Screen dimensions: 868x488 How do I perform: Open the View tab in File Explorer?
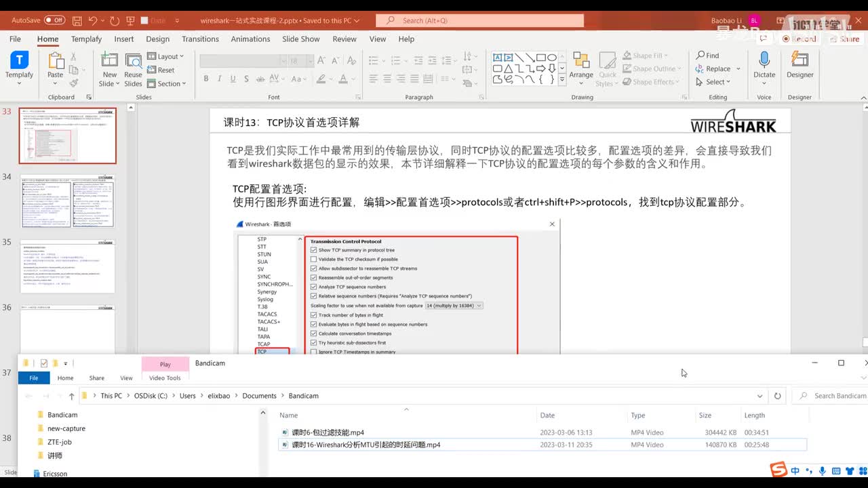tap(126, 378)
